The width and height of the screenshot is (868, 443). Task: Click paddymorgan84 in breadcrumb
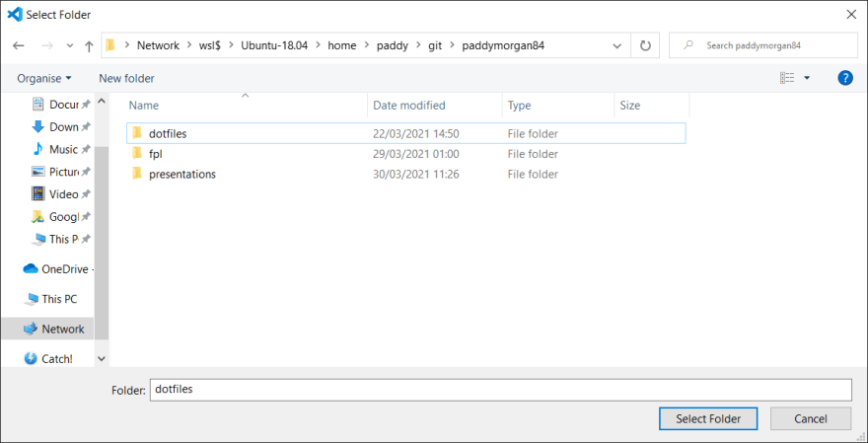[x=503, y=46]
